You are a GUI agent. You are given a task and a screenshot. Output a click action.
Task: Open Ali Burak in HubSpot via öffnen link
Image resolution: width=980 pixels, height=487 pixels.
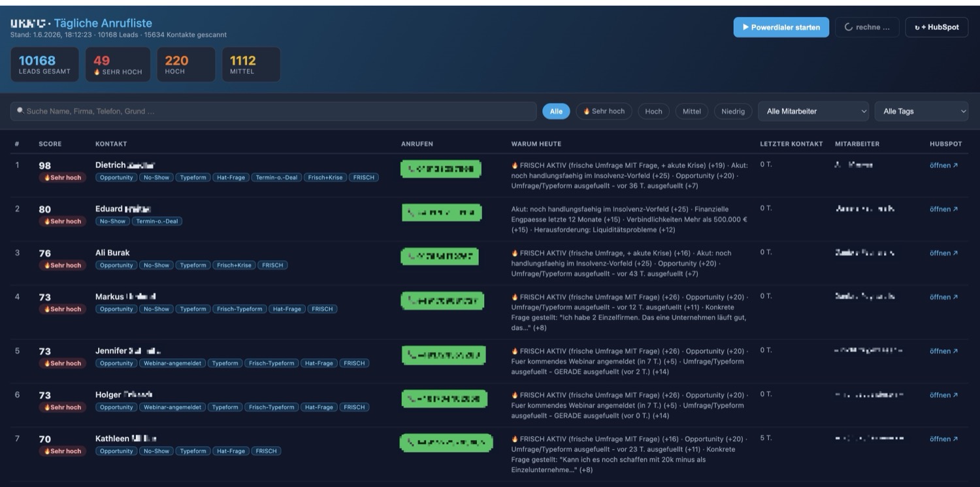[943, 253]
